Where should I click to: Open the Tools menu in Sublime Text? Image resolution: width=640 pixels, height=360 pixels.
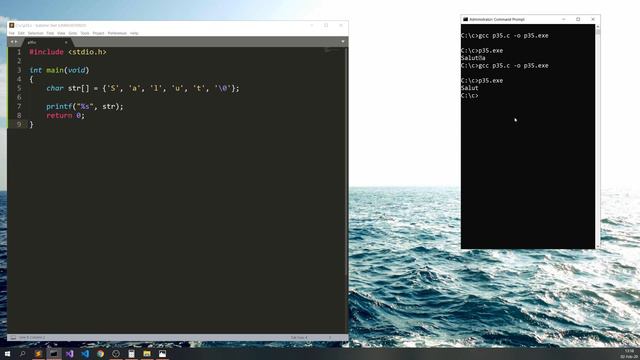[x=85, y=33]
